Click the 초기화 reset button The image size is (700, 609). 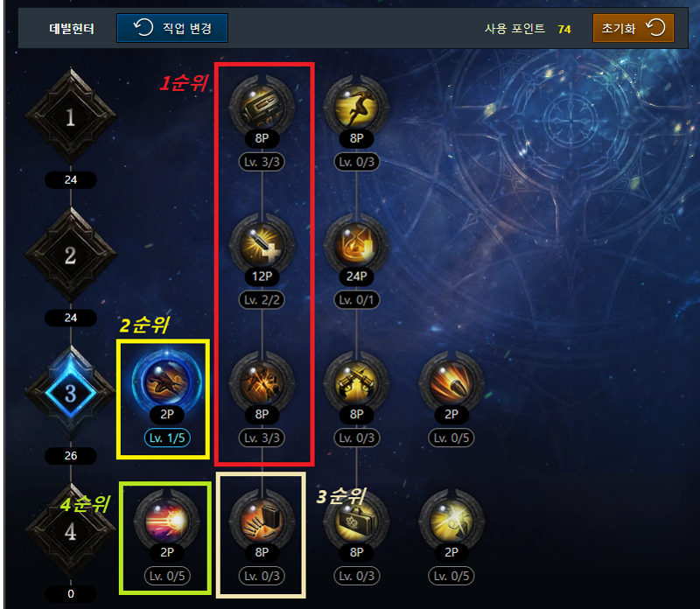tap(633, 28)
